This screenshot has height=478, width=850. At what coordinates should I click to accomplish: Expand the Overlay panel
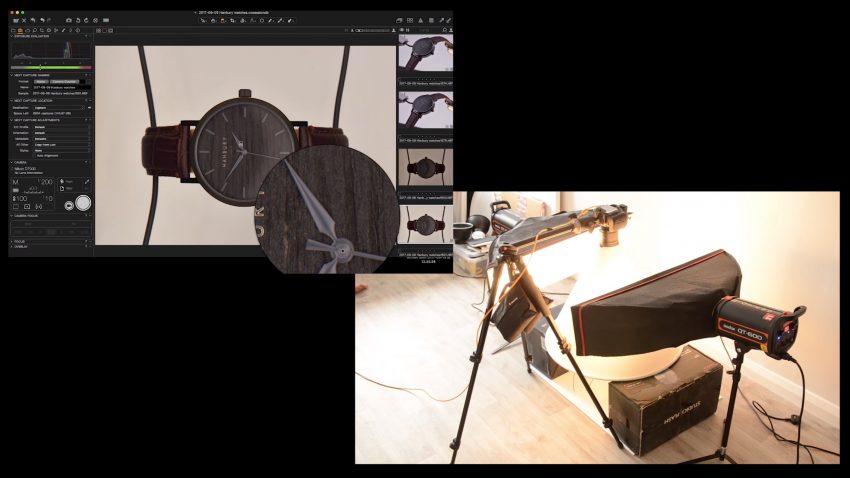11,246
